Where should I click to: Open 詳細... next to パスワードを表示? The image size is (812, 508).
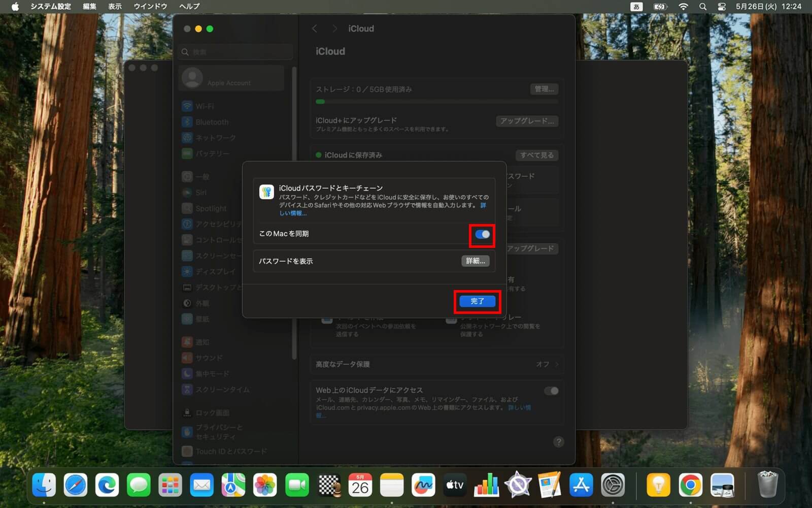click(476, 261)
